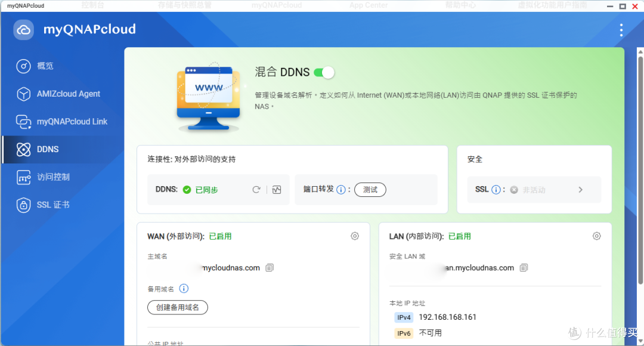Click the IPv4 label badge

[404, 317]
